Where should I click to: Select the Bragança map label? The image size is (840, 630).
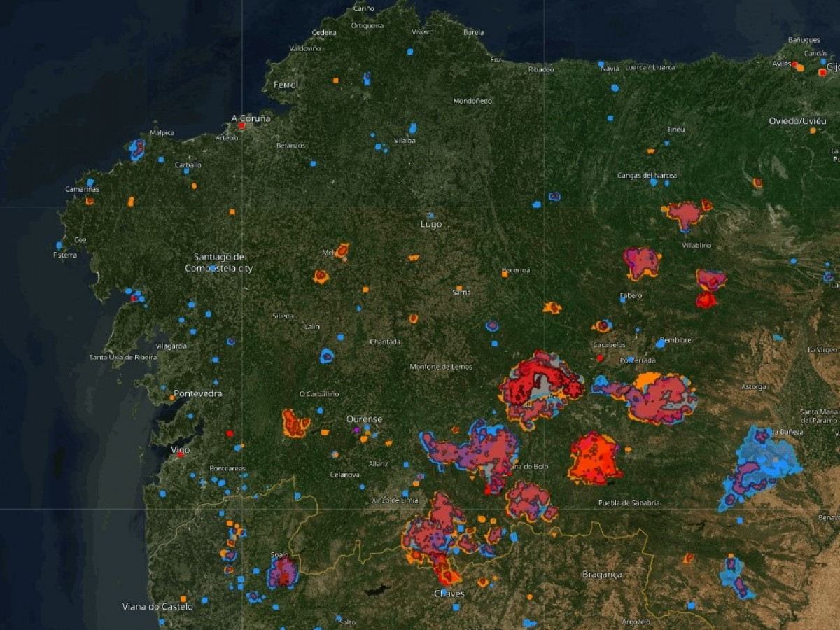(x=602, y=575)
